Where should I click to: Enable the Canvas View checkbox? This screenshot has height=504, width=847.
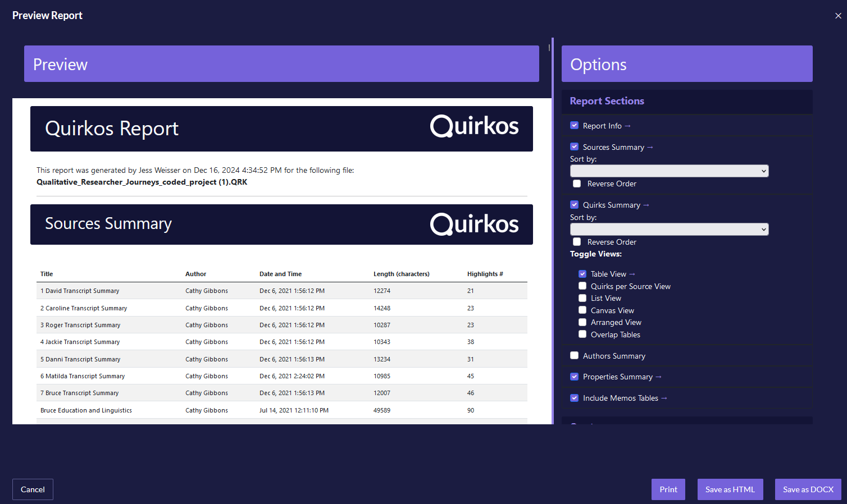(582, 310)
